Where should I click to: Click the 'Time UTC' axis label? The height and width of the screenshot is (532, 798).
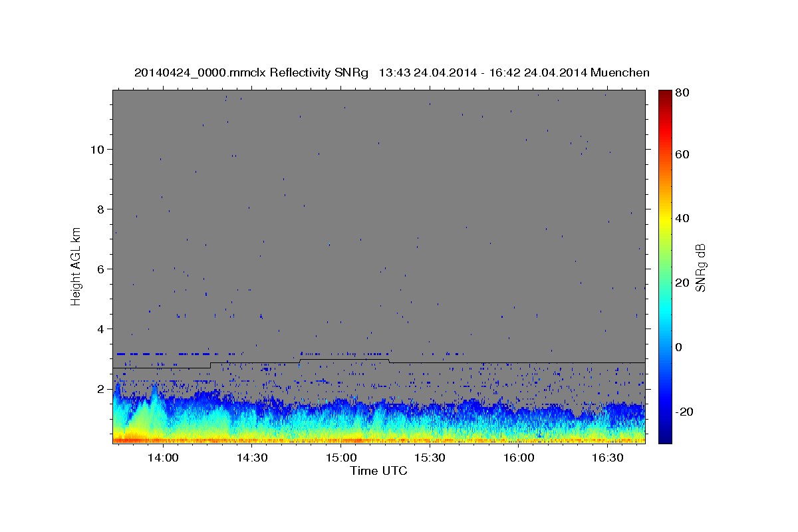click(x=378, y=471)
